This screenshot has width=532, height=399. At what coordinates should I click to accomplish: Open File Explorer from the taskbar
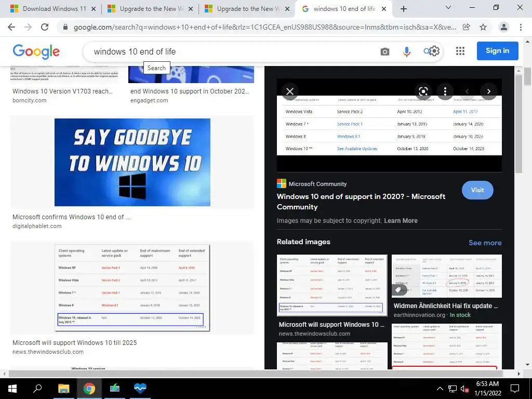(x=63, y=389)
